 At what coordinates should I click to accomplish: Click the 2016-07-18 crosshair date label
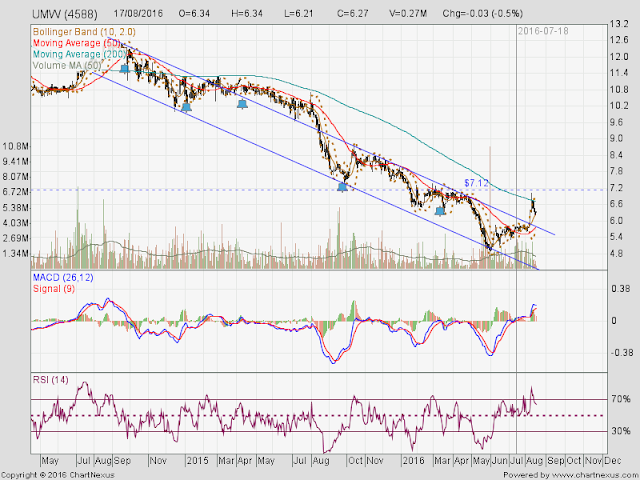coord(543,31)
